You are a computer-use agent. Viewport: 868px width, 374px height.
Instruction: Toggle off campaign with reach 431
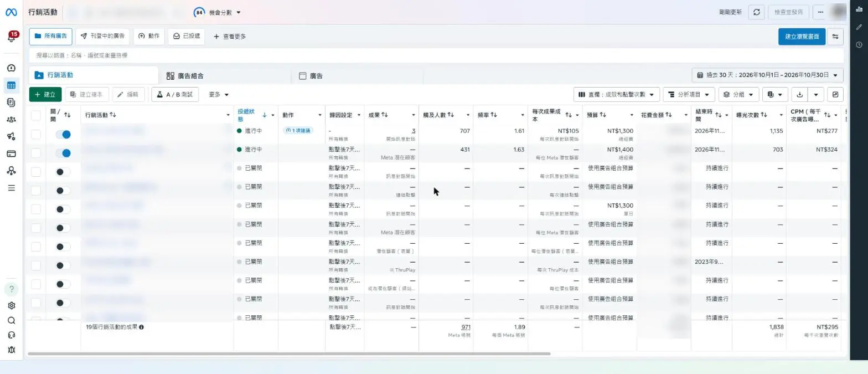pos(63,153)
